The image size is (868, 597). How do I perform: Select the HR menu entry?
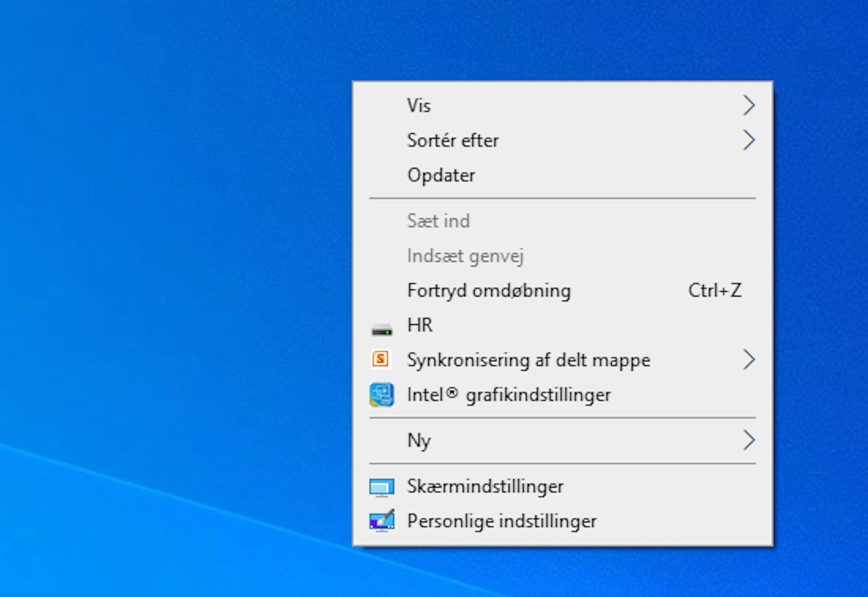click(419, 325)
